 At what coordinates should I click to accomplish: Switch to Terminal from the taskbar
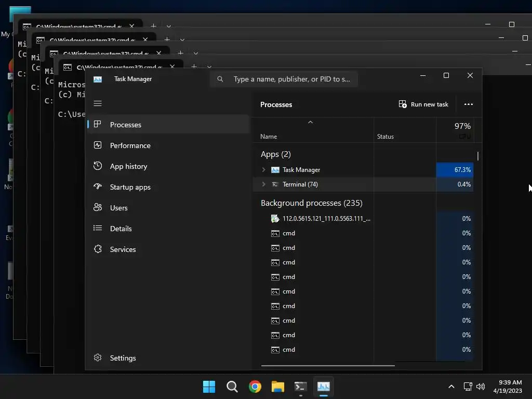[x=301, y=387]
